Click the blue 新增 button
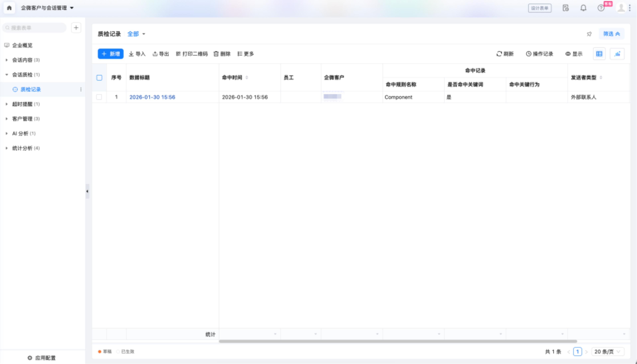 pos(110,54)
